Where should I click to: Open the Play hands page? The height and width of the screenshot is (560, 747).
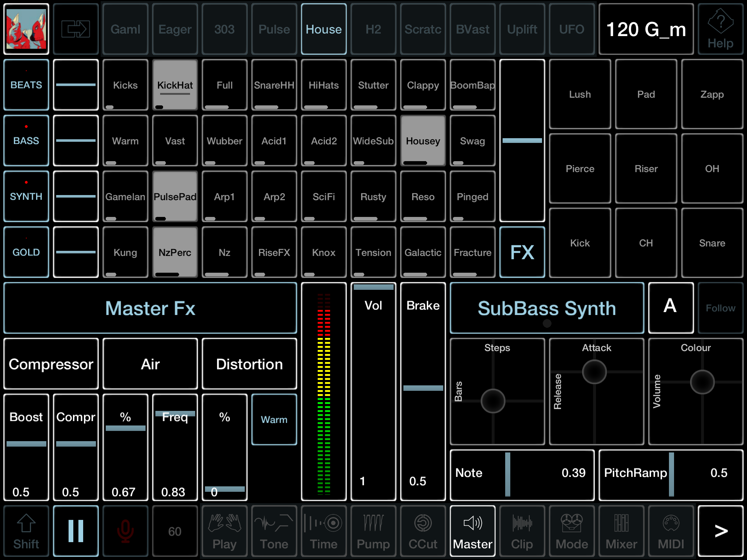click(224, 531)
